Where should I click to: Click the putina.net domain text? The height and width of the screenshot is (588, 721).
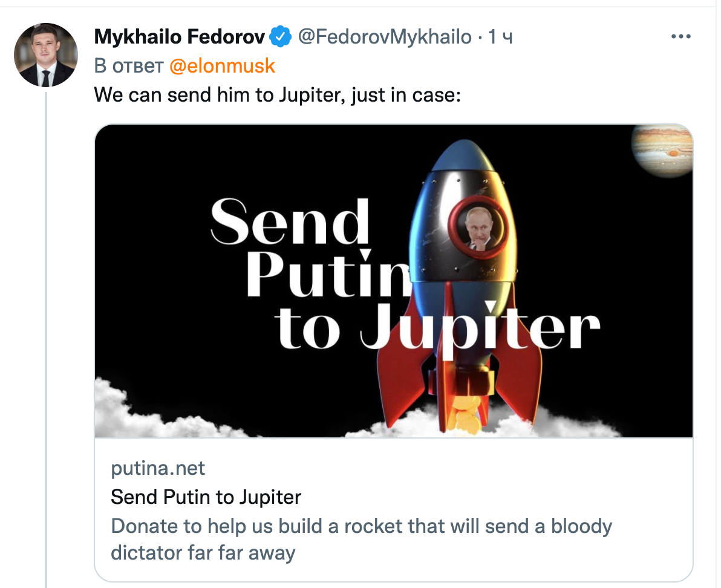point(158,468)
